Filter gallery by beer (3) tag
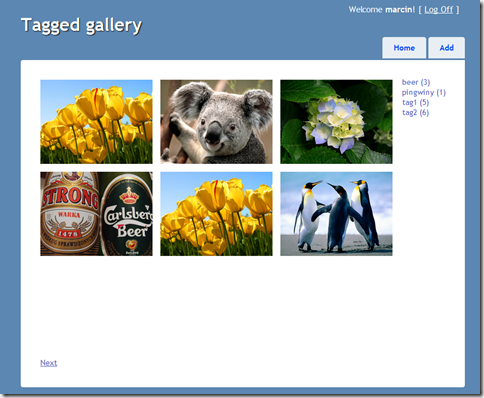484x398 pixels. point(416,82)
